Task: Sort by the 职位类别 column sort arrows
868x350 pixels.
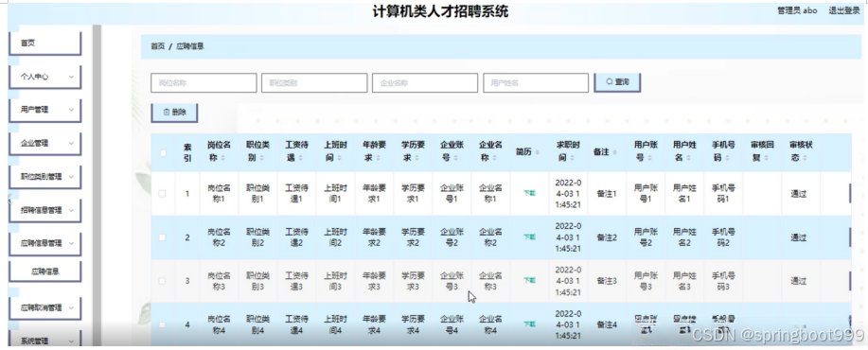Action: click(x=262, y=158)
